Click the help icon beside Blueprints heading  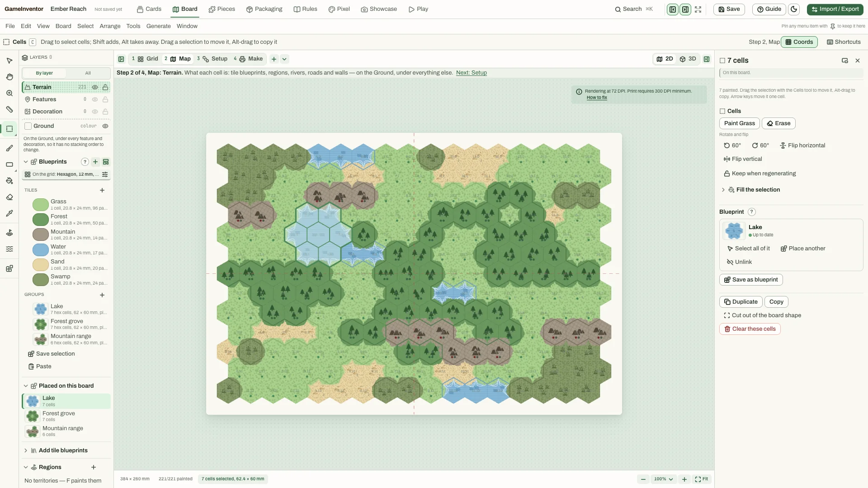point(85,162)
